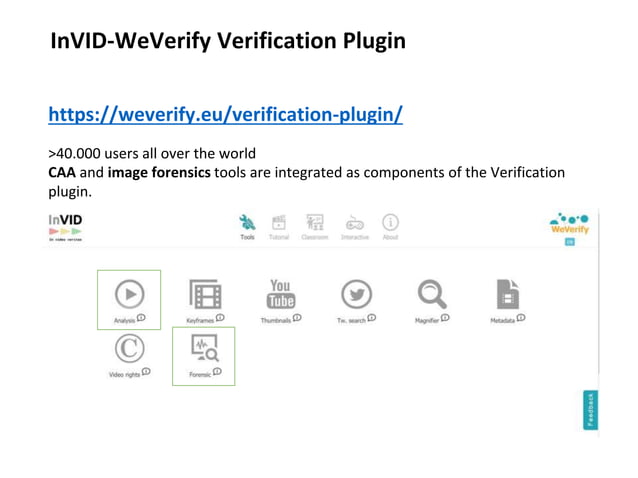Click the text '>40.000 users all over the world'

coord(152,153)
